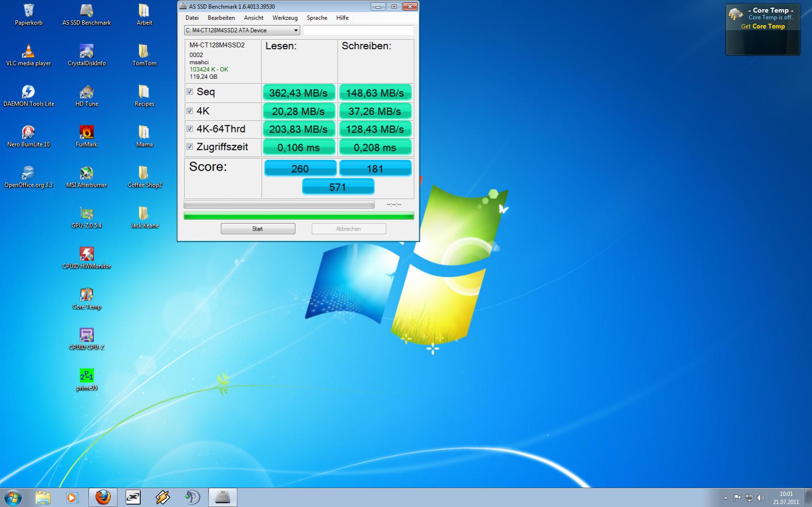Select the Core Temp desktop shortcut

(87, 299)
